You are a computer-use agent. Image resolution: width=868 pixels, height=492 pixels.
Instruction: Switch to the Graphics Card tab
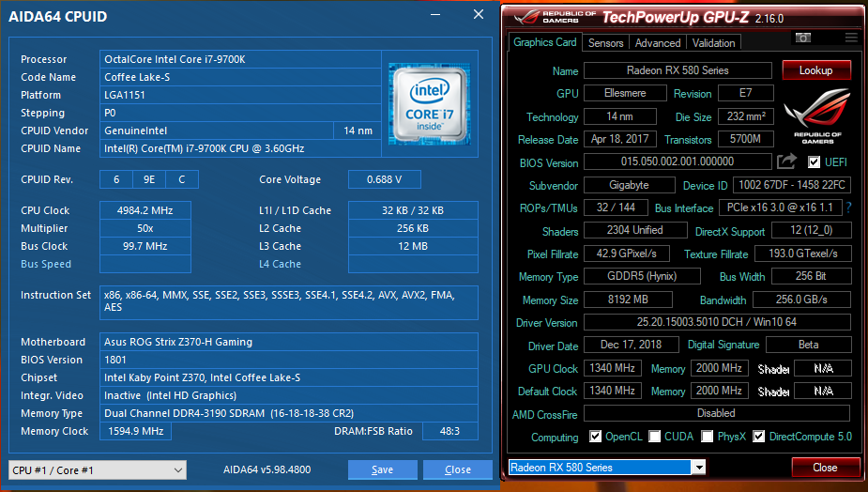(x=544, y=42)
